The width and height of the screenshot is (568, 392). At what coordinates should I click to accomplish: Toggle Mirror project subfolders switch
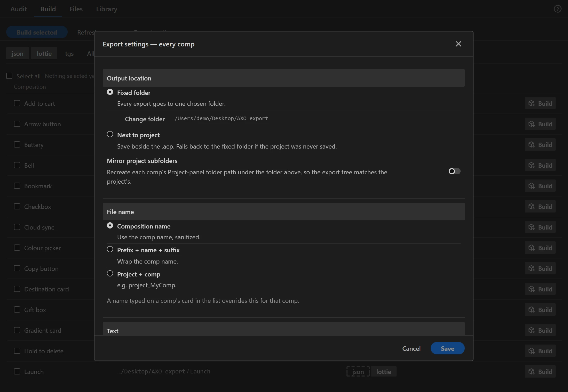pos(454,171)
